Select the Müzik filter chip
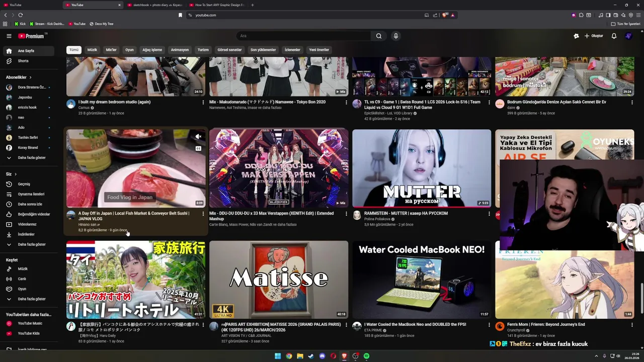The height and width of the screenshot is (362, 644). [x=92, y=50]
